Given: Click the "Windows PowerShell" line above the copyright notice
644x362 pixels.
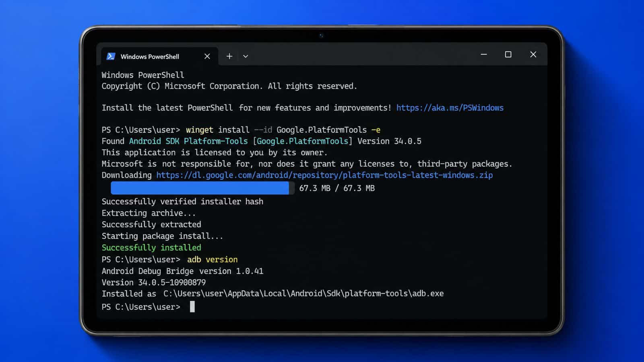Looking at the screenshot, I should point(143,75).
